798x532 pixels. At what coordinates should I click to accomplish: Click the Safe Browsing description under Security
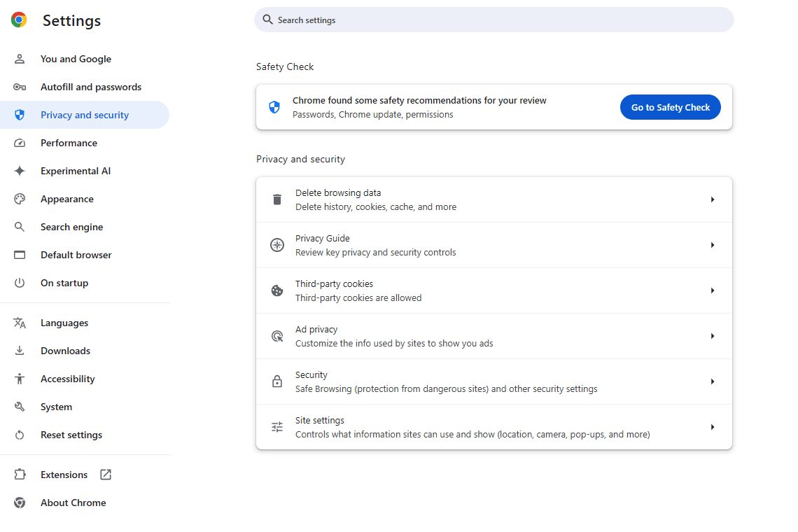click(x=447, y=389)
